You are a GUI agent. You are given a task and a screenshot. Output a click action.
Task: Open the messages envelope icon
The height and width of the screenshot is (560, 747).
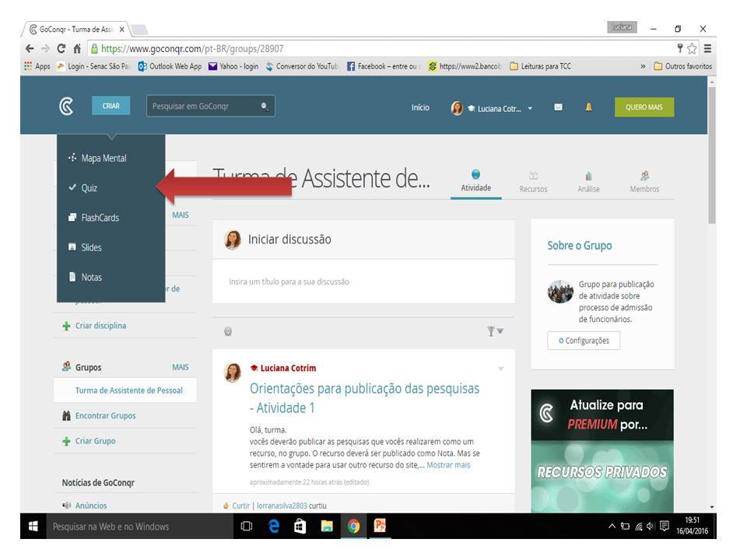pyautogui.click(x=558, y=107)
